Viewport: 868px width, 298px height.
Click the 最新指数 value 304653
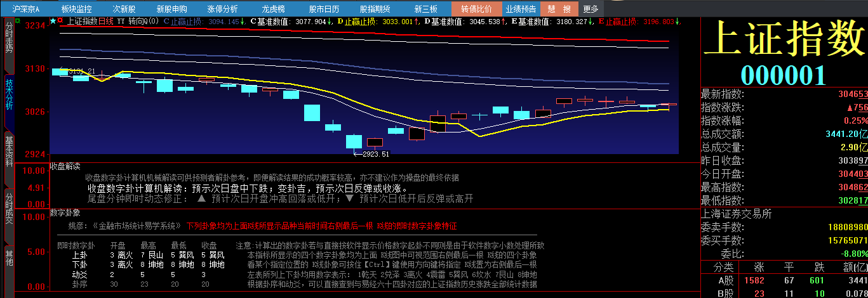[853, 93]
